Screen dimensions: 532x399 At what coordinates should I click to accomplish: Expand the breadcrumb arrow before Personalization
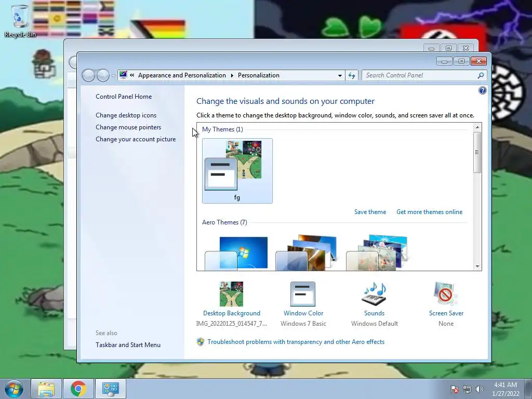(232, 75)
